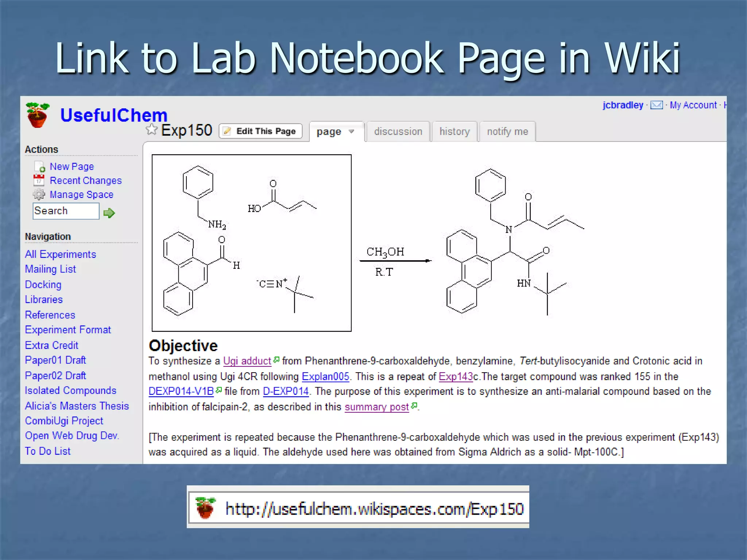The height and width of the screenshot is (560, 747).
Task: Follow the Explan005 hyperlink
Action: pyautogui.click(x=326, y=376)
